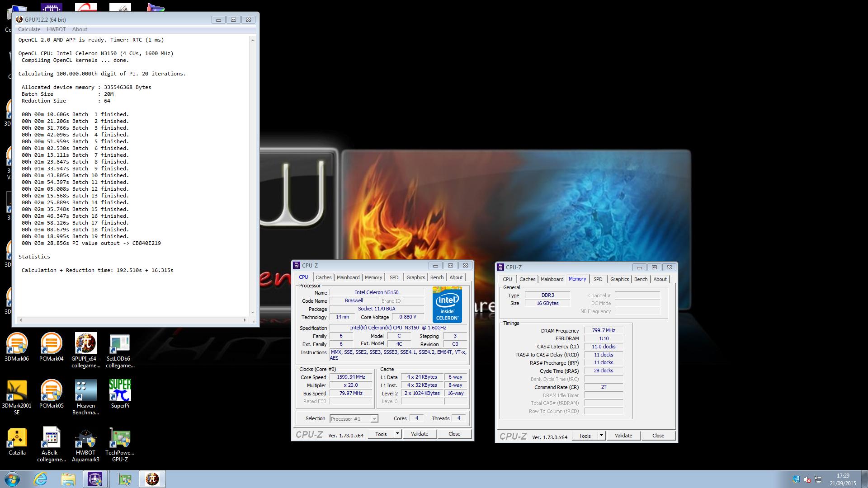This screenshot has width=868, height=488.
Task: Switch to GPUPI taskbar item
Action: coord(152,479)
